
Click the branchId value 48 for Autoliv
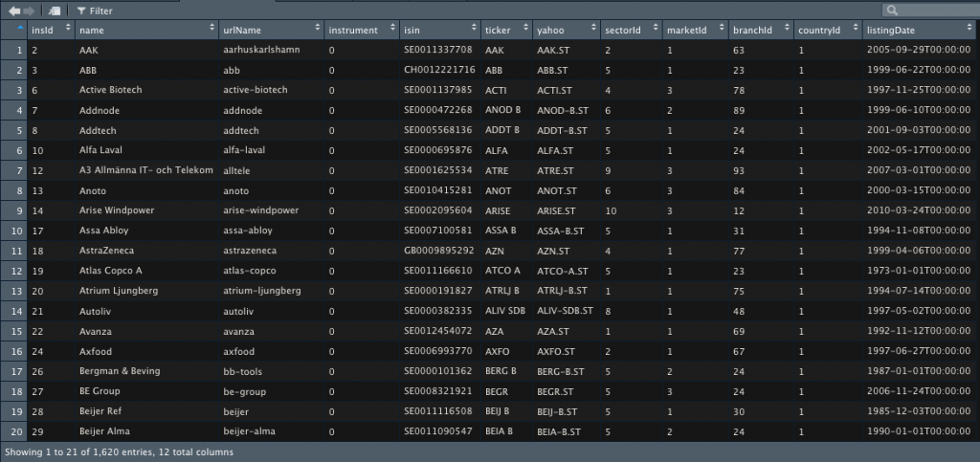(x=739, y=311)
